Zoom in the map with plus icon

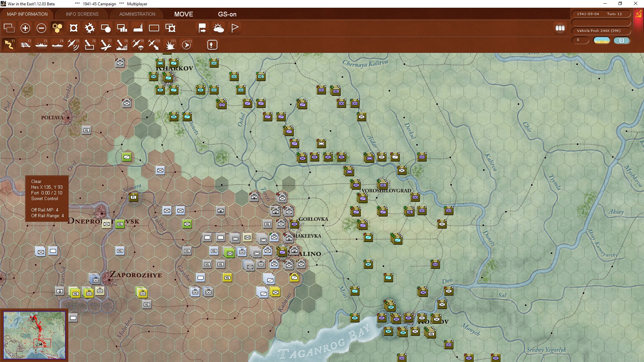pos(25,28)
